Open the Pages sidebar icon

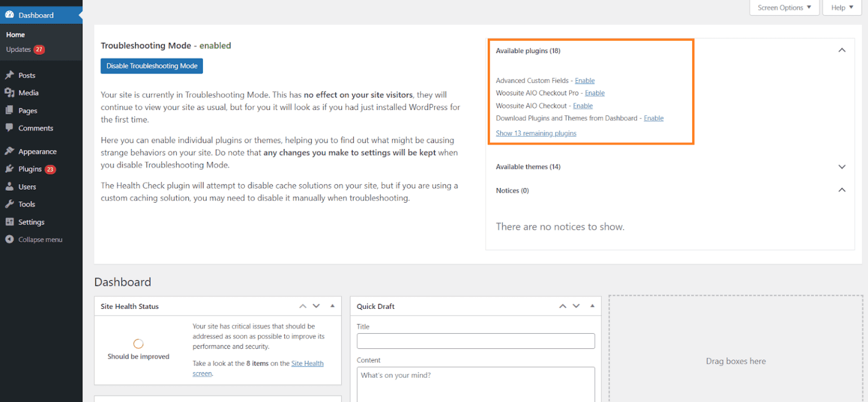[x=10, y=110]
